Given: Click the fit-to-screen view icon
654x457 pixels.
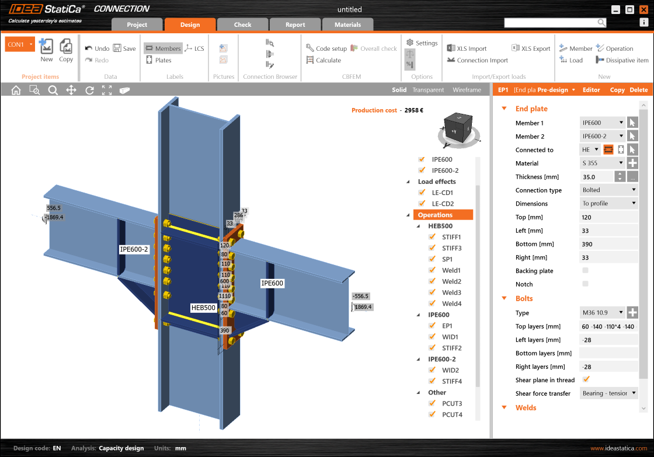Looking at the screenshot, I should tap(107, 90).
